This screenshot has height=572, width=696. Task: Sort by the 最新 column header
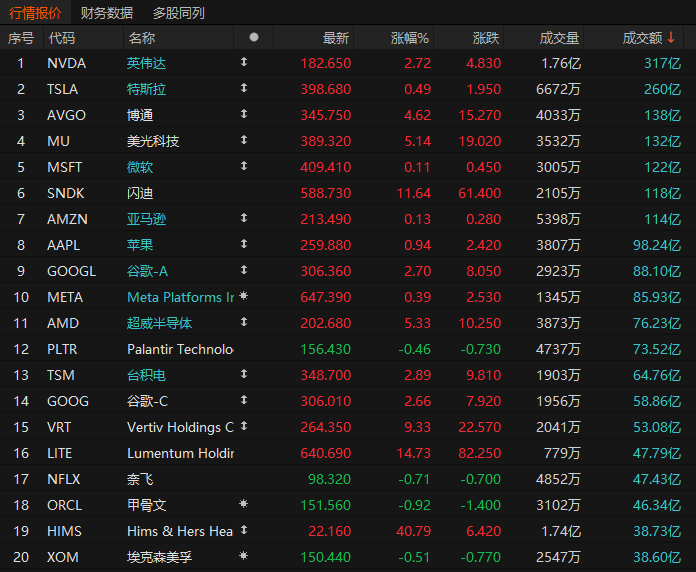336,38
